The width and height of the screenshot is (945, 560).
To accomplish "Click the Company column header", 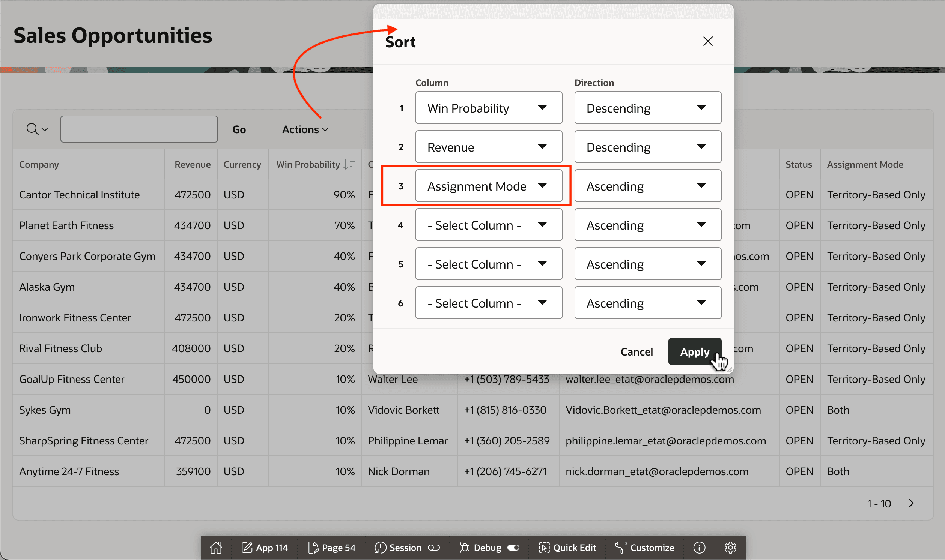I will [39, 165].
